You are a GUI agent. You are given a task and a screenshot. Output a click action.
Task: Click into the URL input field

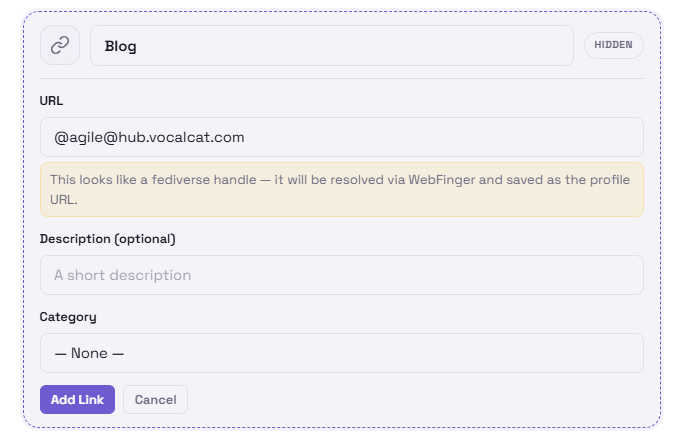pyautogui.click(x=341, y=137)
